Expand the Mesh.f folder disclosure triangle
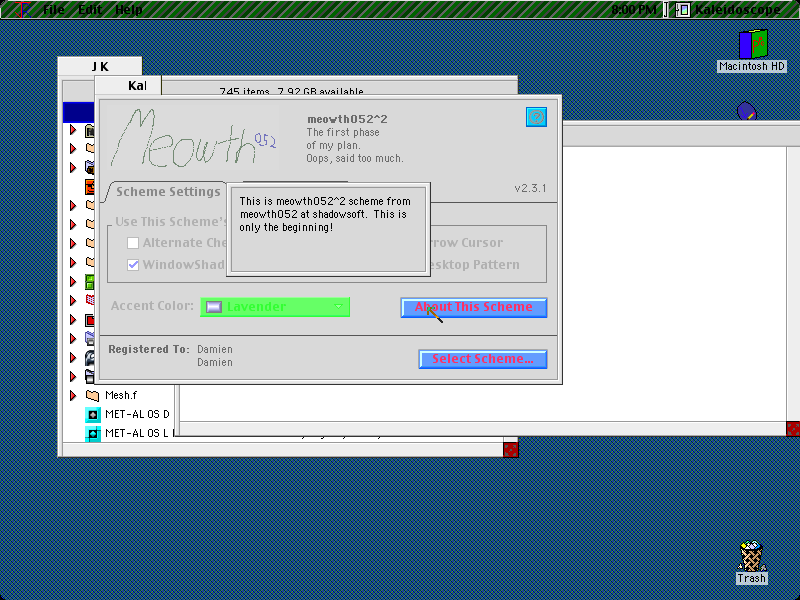Image resolution: width=800 pixels, height=600 pixels. (73, 395)
